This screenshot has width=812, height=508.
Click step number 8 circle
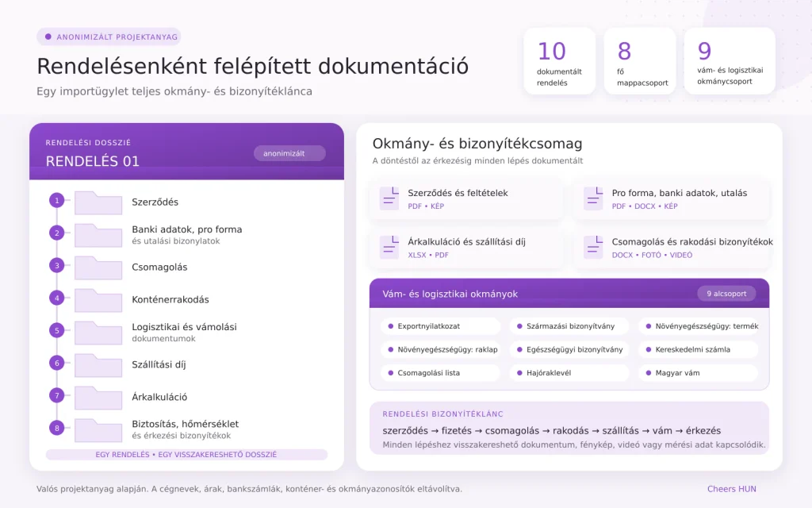click(57, 428)
